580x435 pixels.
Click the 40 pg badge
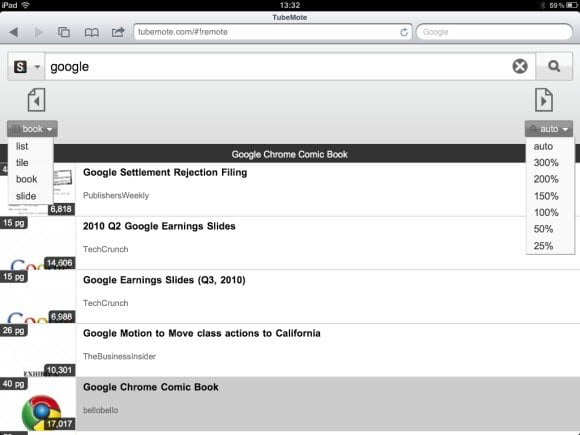[x=14, y=384]
